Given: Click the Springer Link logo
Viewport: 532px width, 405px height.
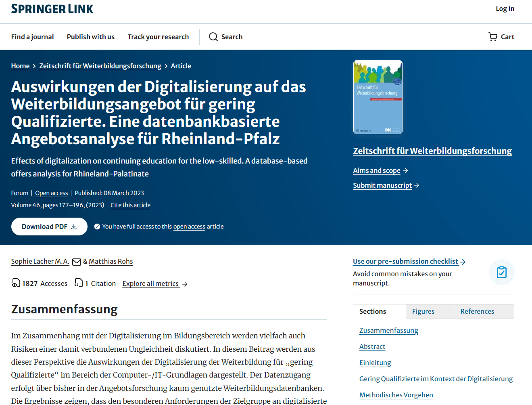Looking at the screenshot, I should [52, 9].
